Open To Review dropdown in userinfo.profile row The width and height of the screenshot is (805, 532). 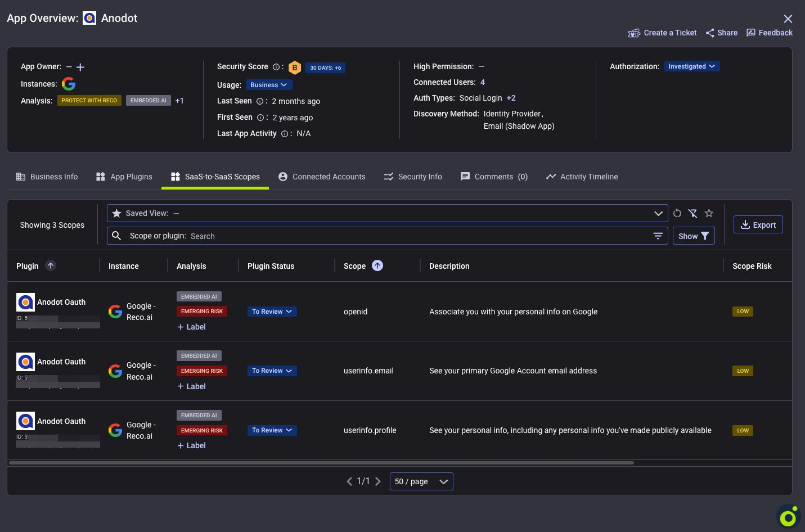272,430
